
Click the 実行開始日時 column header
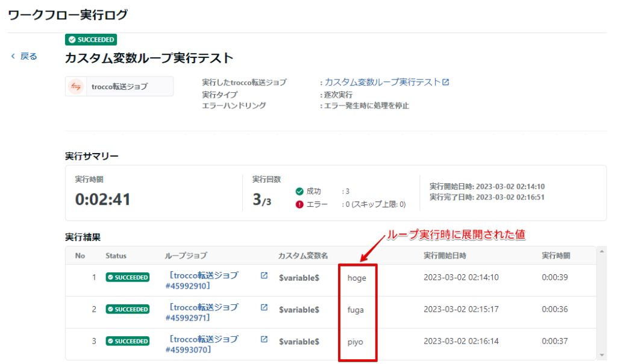(x=445, y=256)
